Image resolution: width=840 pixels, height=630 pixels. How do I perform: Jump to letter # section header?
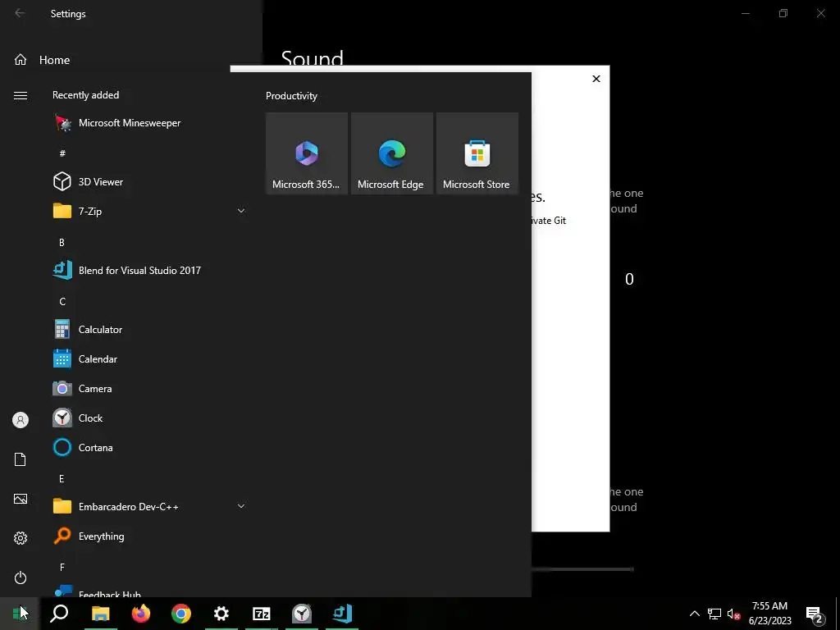62,153
